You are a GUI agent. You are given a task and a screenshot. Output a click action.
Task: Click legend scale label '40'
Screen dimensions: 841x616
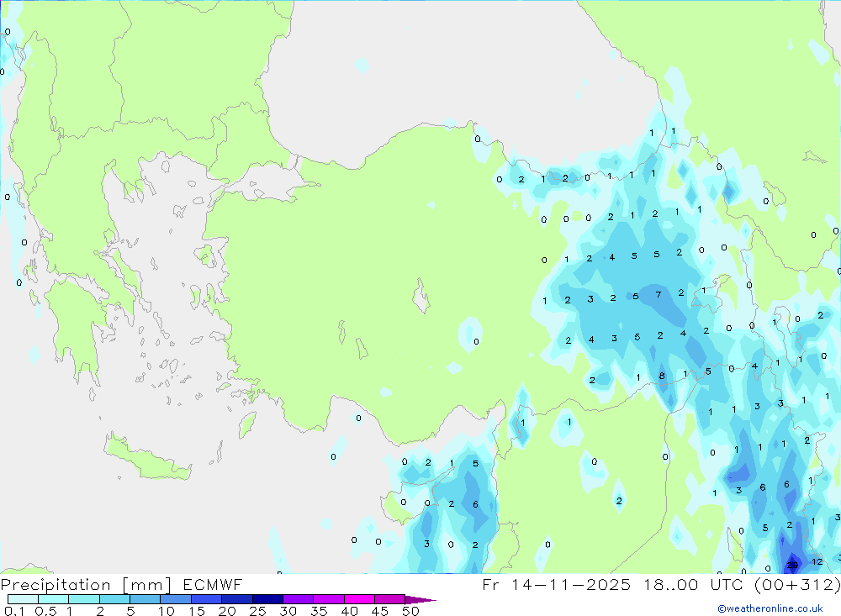[x=349, y=611]
